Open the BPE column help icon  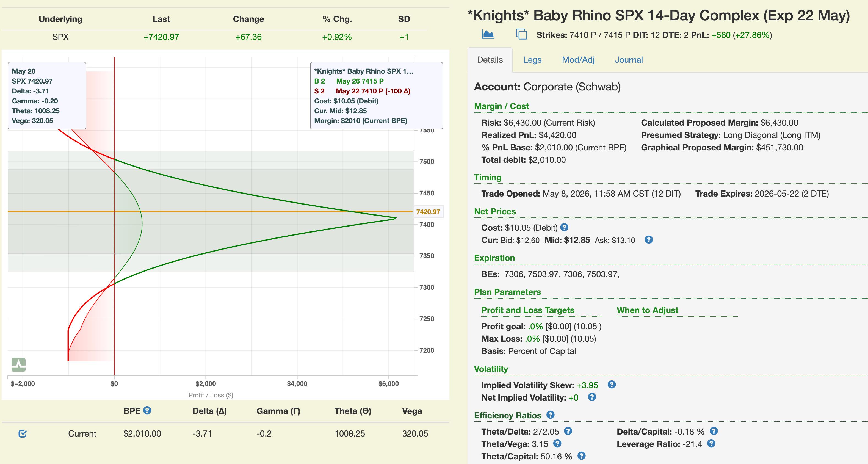pyautogui.click(x=147, y=410)
